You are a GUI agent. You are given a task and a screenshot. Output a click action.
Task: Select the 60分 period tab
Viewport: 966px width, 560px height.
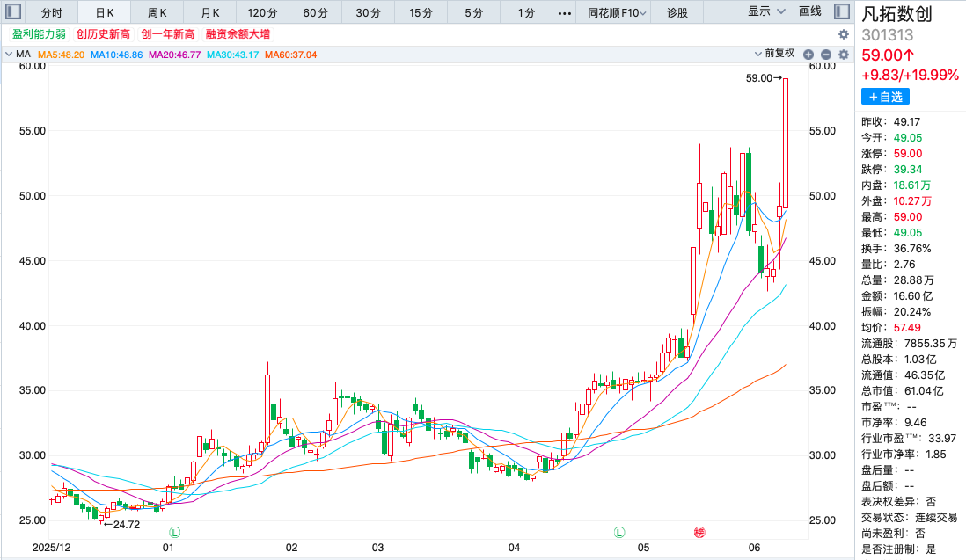coord(316,13)
